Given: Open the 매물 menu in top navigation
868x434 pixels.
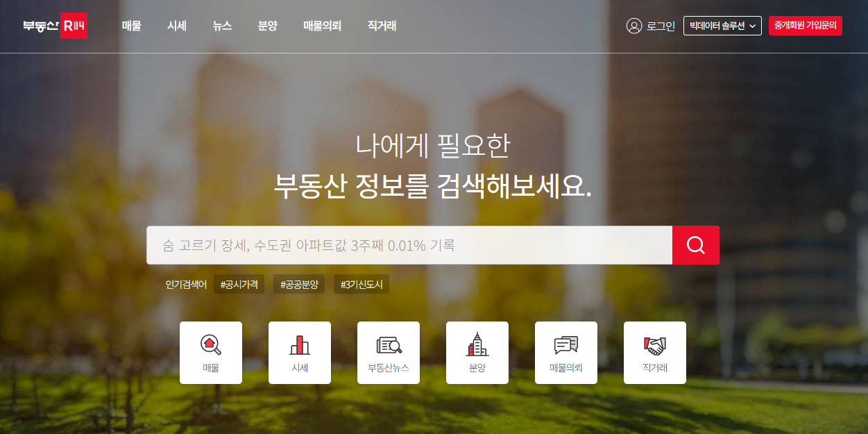Looking at the screenshot, I should (x=132, y=26).
